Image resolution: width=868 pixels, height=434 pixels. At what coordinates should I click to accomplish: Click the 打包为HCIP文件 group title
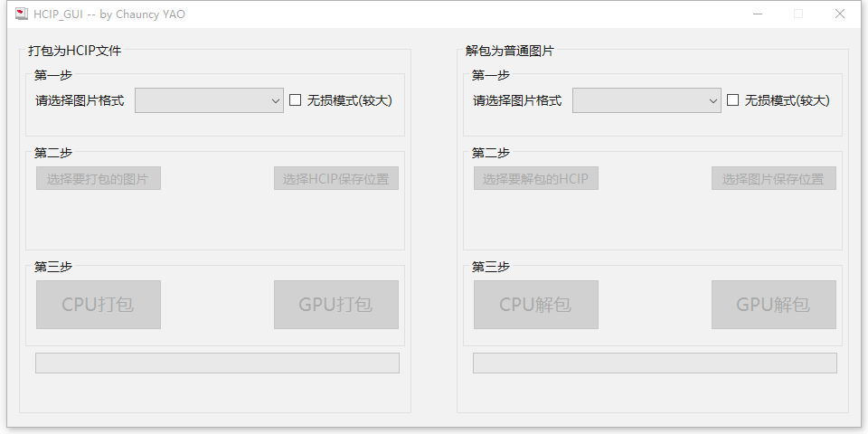[x=75, y=51]
